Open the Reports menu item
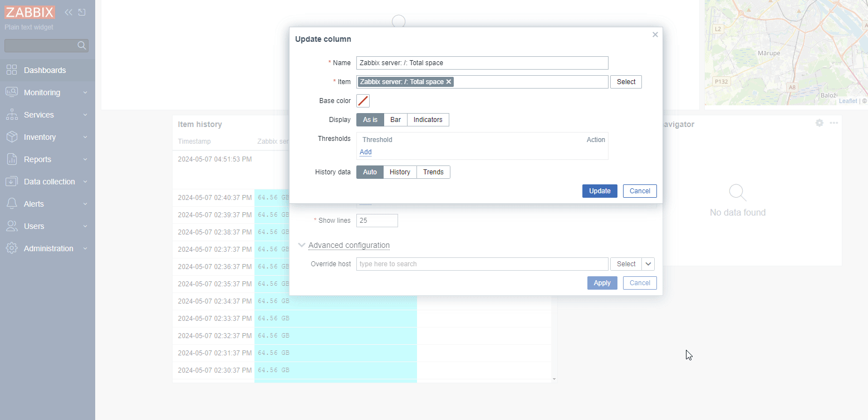The width and height of the screenshot is (868, 420). pyautogui.click(x=47, y=159)
